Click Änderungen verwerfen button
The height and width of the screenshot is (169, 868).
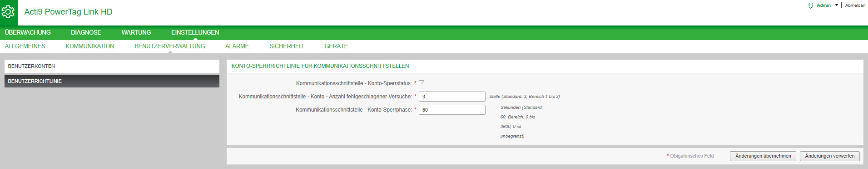pyautogui.click(x=830, y=156)
